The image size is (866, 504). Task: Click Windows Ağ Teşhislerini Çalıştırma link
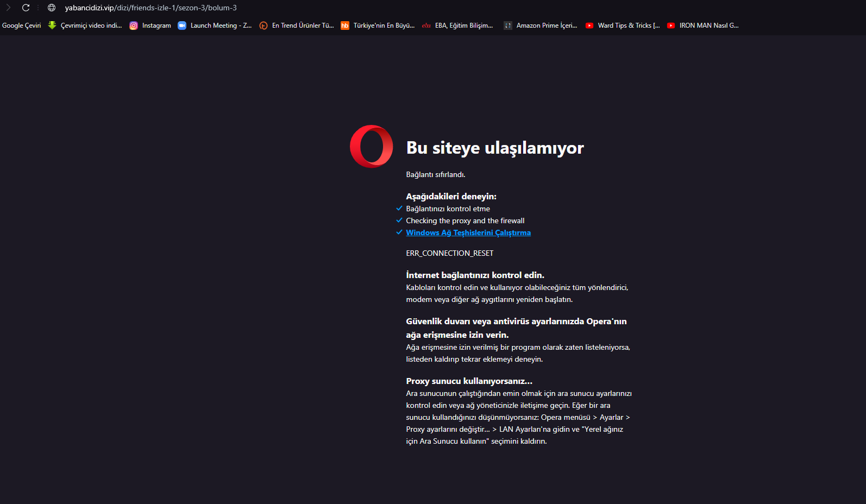click(468, 232)
